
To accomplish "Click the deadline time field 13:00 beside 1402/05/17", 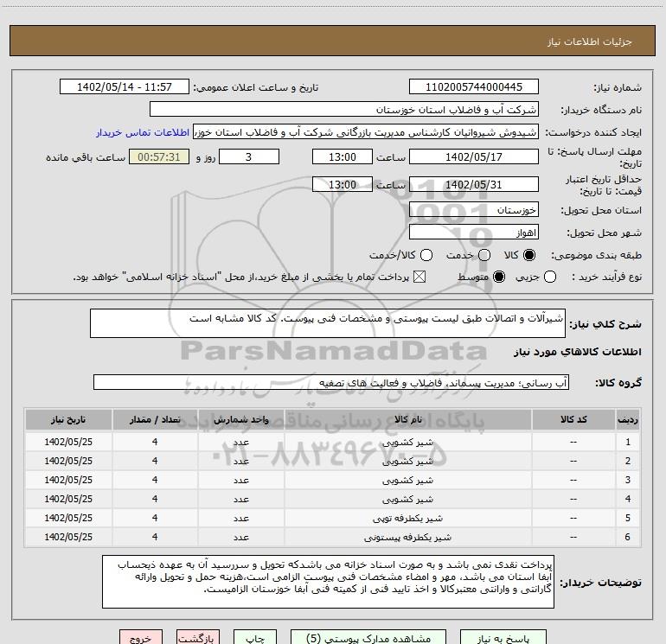I will [343, 156].
